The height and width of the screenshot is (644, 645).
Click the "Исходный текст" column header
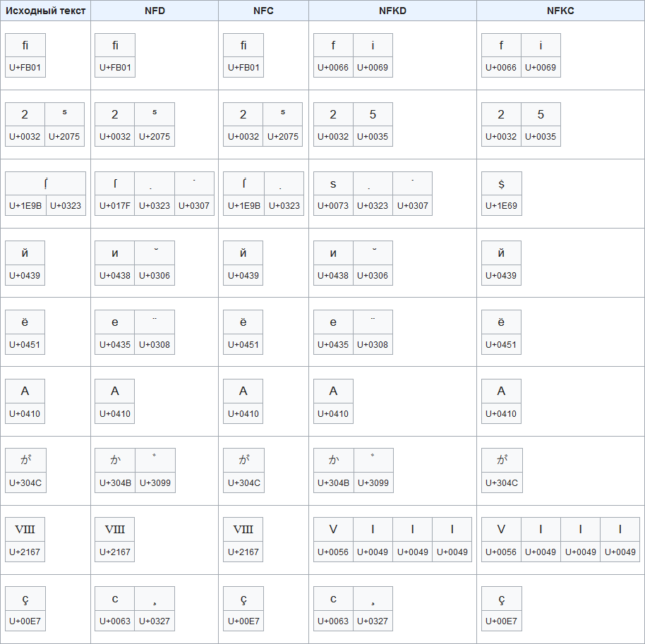pos(46,11)
